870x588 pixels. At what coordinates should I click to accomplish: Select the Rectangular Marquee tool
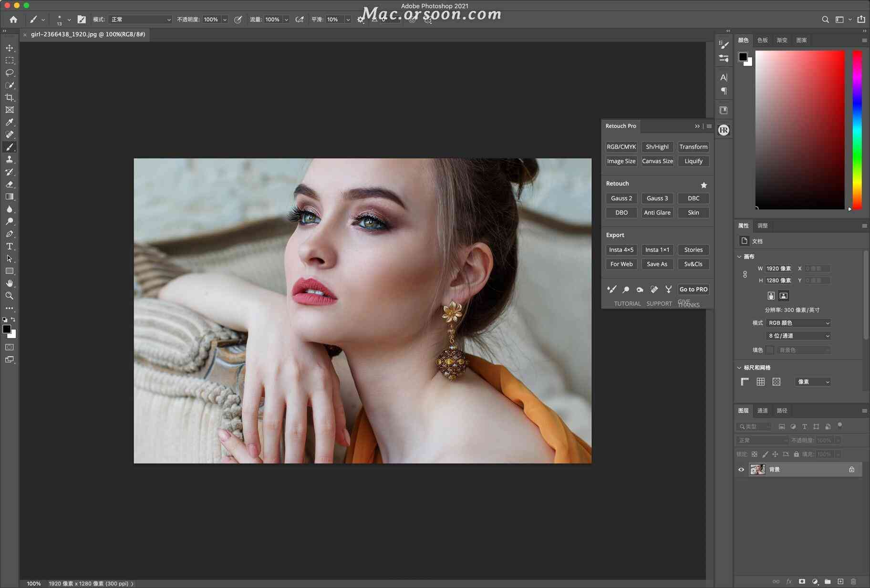(10, 61)
